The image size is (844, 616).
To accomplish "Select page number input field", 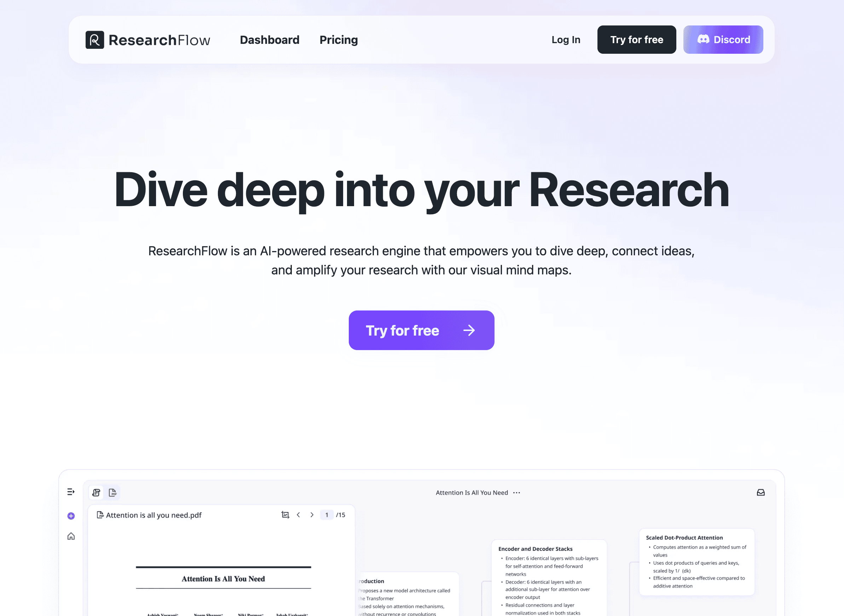I will [326, 515].
